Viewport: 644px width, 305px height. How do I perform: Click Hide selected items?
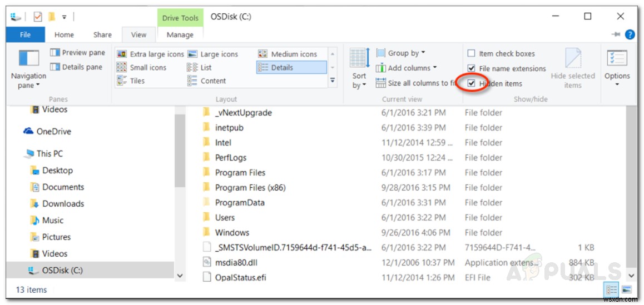[572, 68]
